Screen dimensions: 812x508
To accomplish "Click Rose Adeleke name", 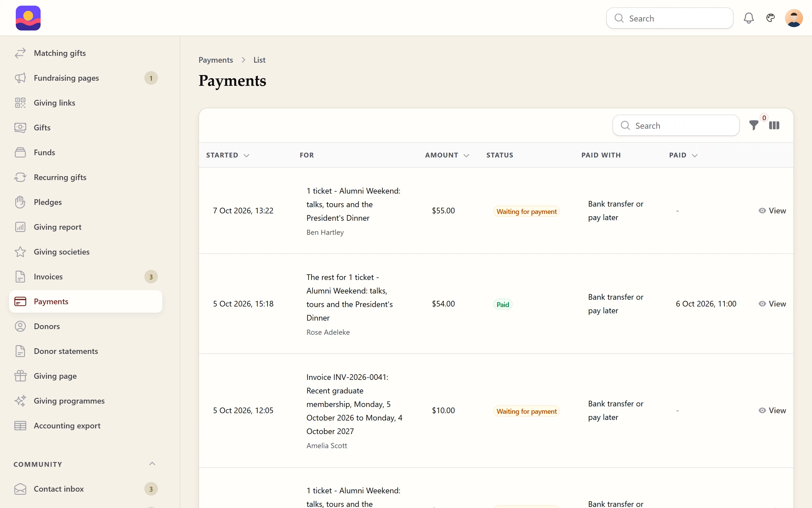I will click(328, 332).
